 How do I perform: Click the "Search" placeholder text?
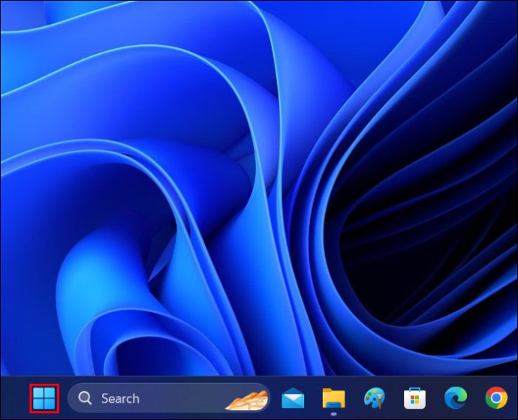point(120,398)
